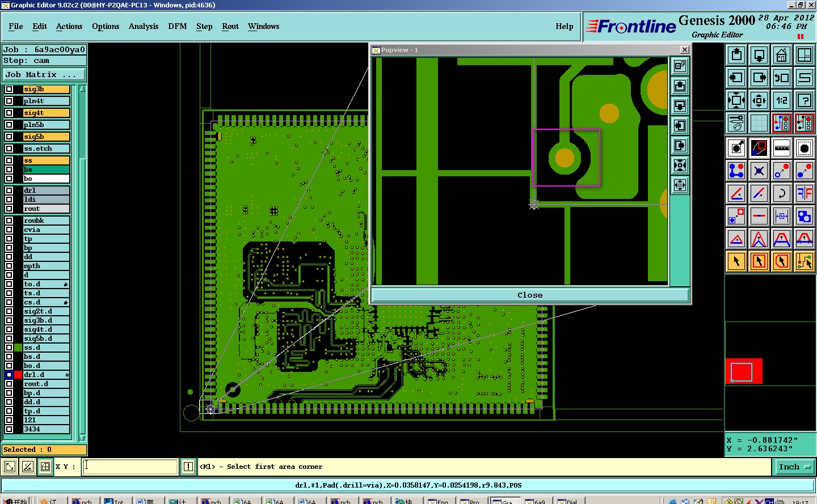The height and width of the screenshot is (504, 817).
Task: Select the sig5b layer name
Action: click(47, 137)
